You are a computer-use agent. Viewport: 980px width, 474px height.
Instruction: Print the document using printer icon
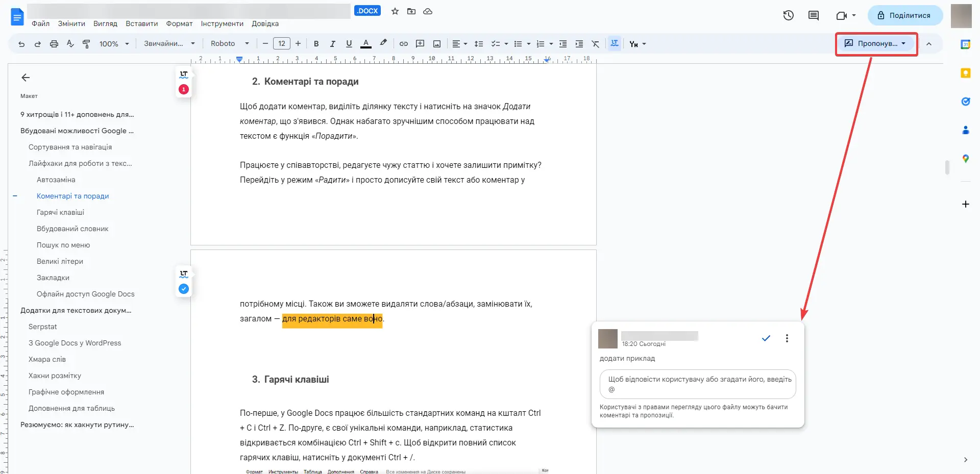54,44
